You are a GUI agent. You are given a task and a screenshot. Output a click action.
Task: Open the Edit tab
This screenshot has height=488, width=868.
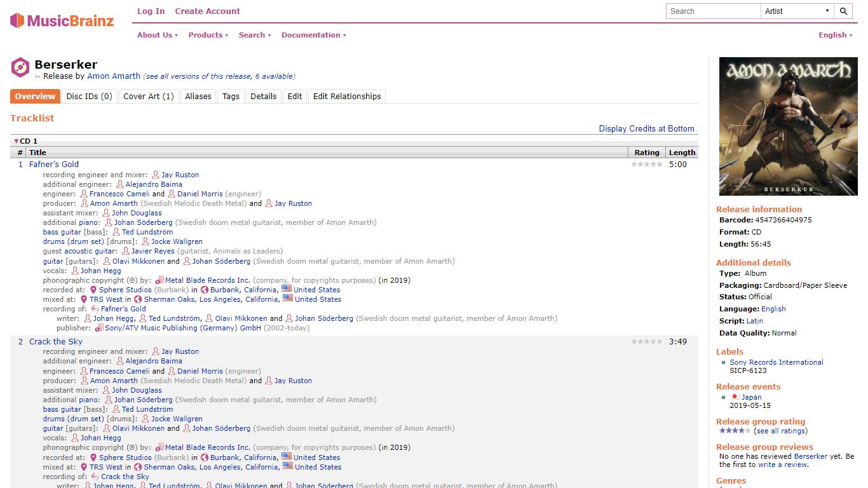[295, 97]
